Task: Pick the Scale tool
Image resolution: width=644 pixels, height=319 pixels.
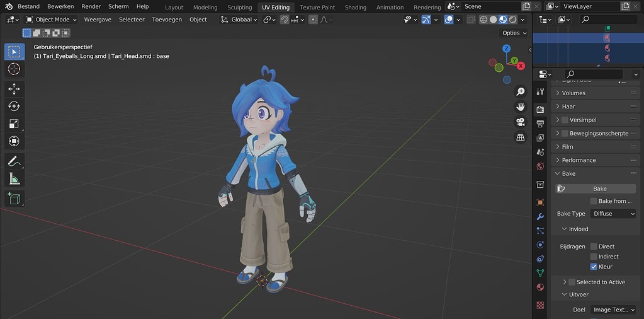Action: click(x=14, y=124)
